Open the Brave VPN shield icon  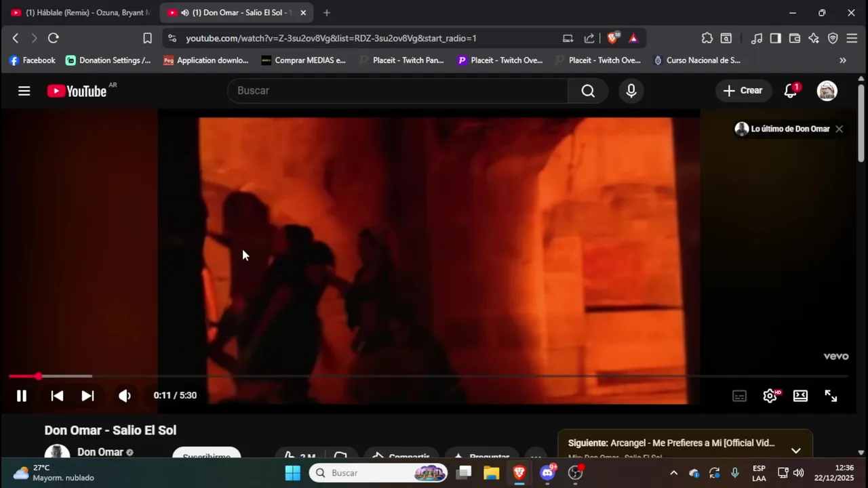(833, 39)
